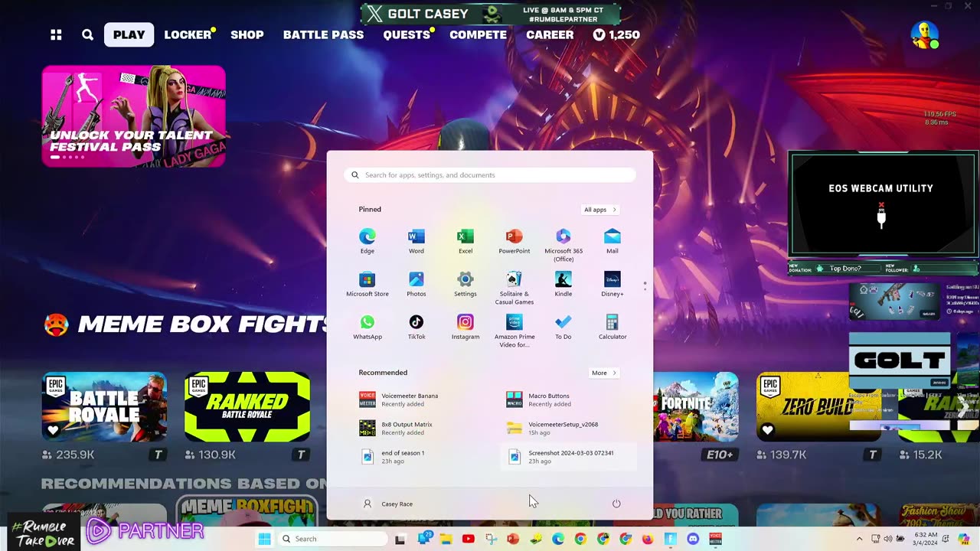The image size is (980, 551).
Task: Launch the Kindle app
Action: [x=563, y=284]
